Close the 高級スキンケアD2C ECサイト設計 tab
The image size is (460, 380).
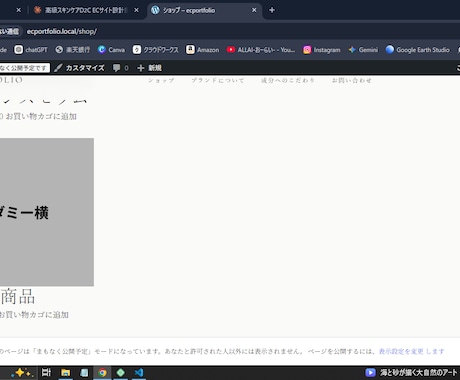[136, 10]
